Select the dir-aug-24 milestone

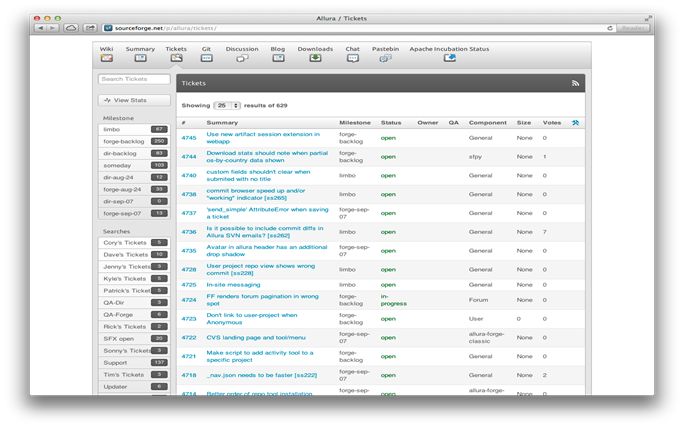pos(133,178)
